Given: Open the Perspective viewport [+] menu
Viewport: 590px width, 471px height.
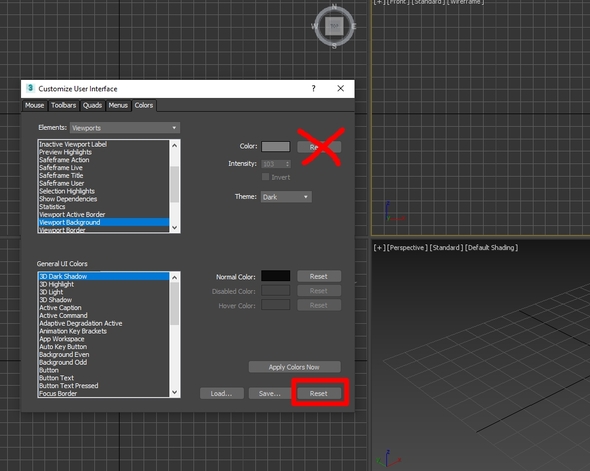Looking at the screenshot, I should (x=379, y=248).
